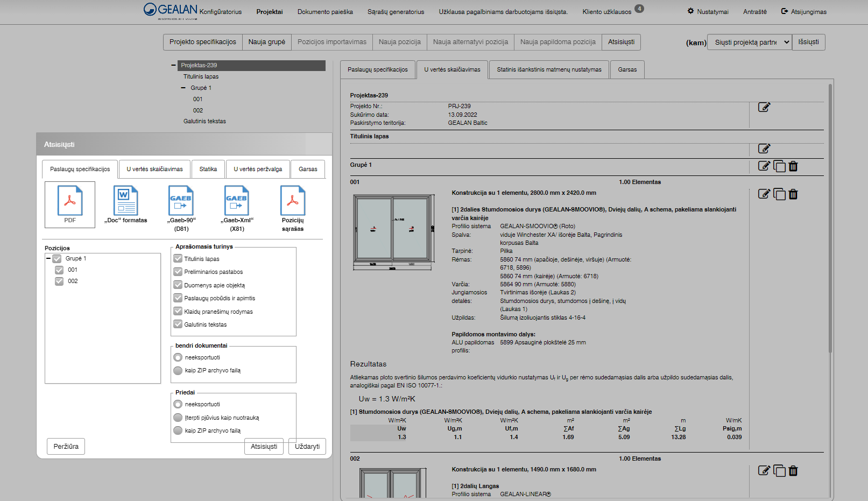Click the Atsisiųsti download button in dialog
This screenshot has width=868, height=501.
coord(264,447)
